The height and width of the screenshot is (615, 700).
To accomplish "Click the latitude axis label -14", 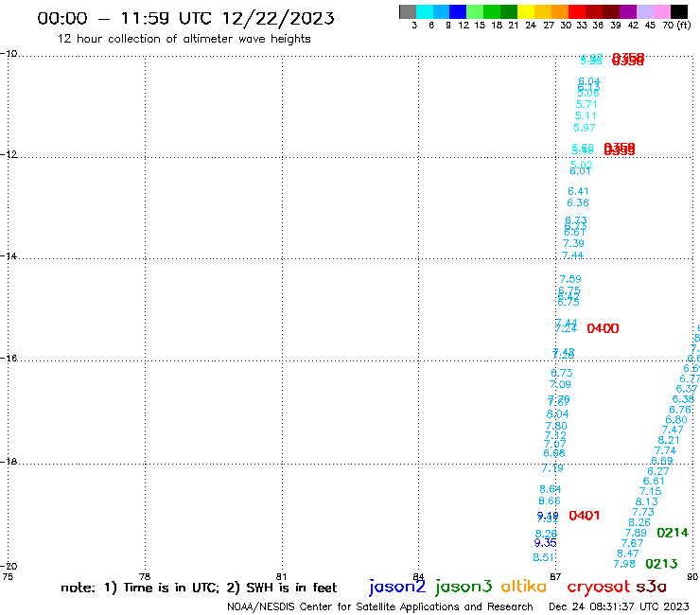I will (9, 256).
